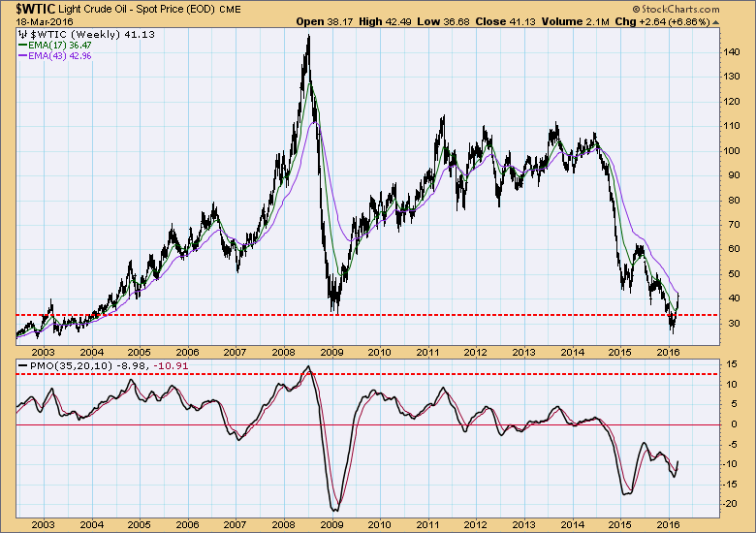Click the green EMA(17) legend line swatch
Screen dimensions: 756x533
(x=23, y=46)
